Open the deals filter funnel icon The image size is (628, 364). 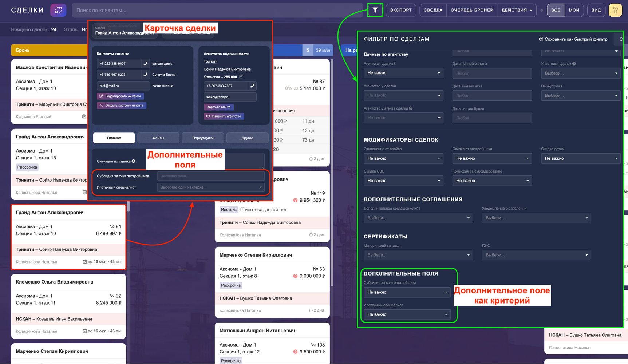point(375,10)
